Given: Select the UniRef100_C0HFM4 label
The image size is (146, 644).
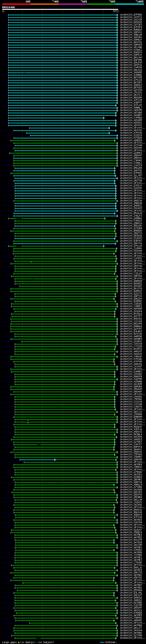Looking at the screenshot, I should [x=131, y=67].
